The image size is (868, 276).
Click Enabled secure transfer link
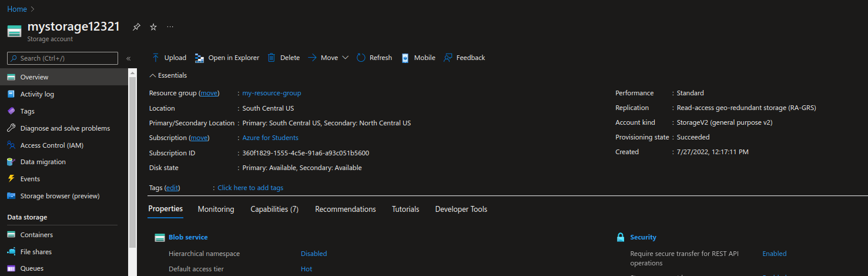(x=774, y=254)
